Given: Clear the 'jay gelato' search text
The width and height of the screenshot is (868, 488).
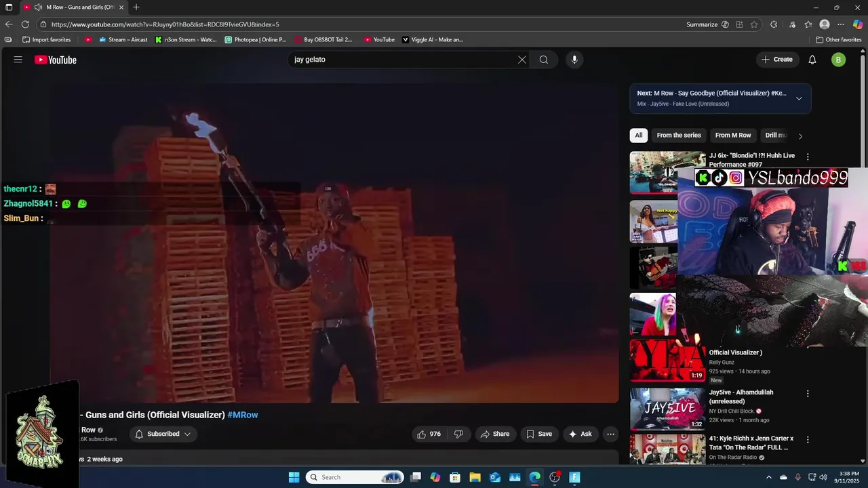Looking at the screenshot, I should click(x=522, y=60).
